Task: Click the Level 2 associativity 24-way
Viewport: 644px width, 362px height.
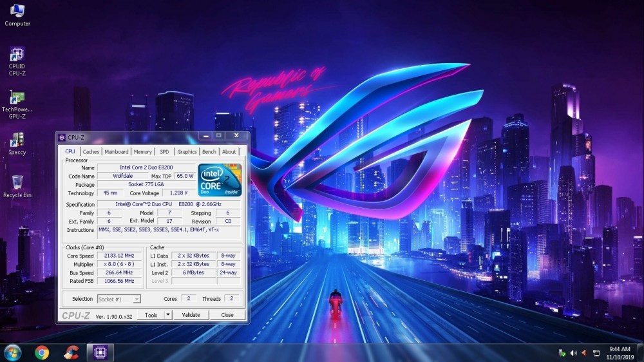Action: tap(229, 272)
